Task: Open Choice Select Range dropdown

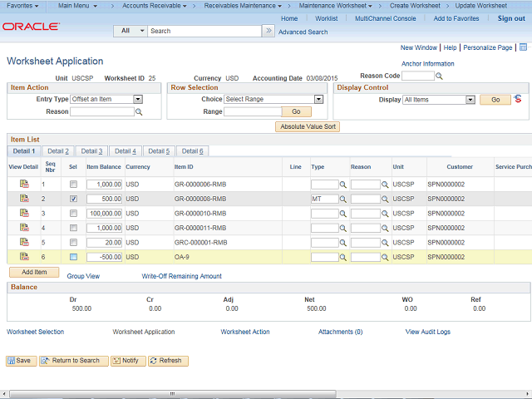Action: (x=318, y=100)
